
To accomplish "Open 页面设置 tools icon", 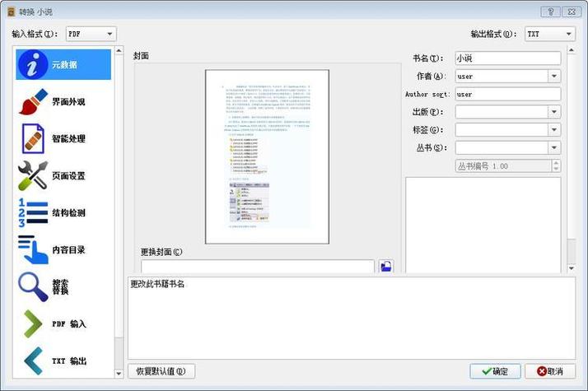I will click(x=33, y=175).
